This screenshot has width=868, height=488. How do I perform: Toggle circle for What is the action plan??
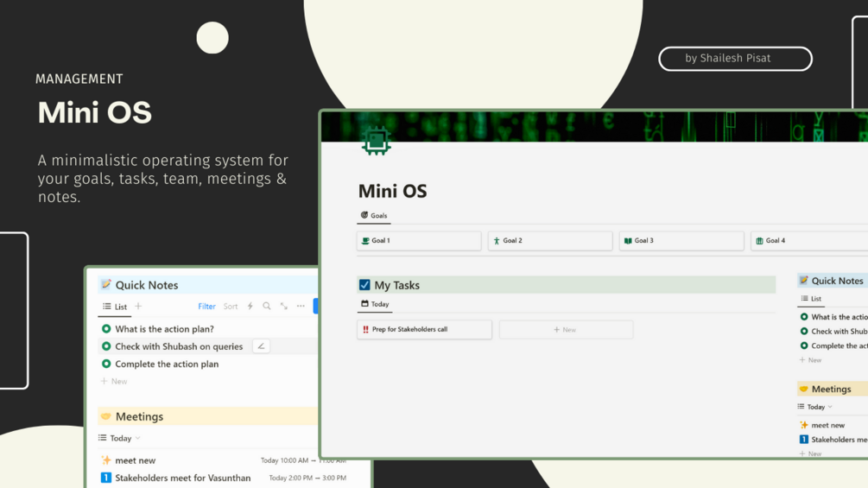pos(106,329)
